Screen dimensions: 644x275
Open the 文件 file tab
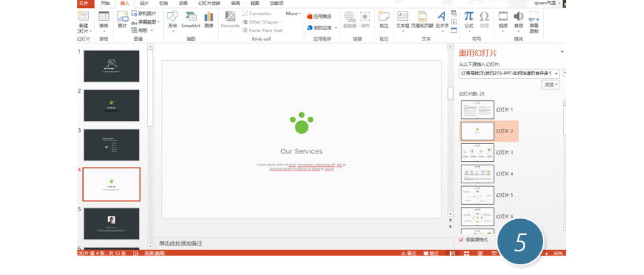[84, 4]
